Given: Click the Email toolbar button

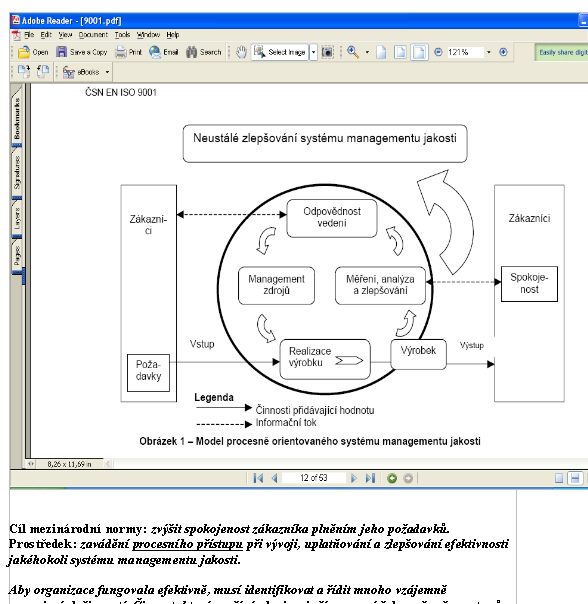Looking at the screenshot, I should [x=164, y=52].
